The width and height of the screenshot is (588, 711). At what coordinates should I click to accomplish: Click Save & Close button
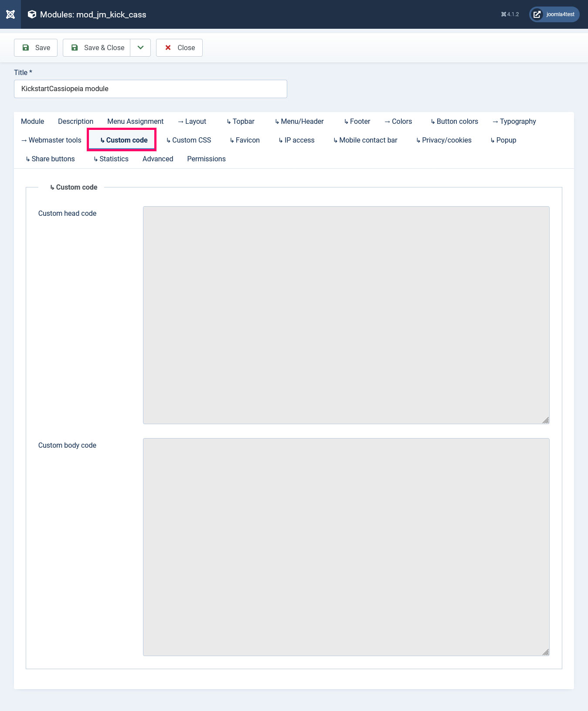click(x=97, y=48)
